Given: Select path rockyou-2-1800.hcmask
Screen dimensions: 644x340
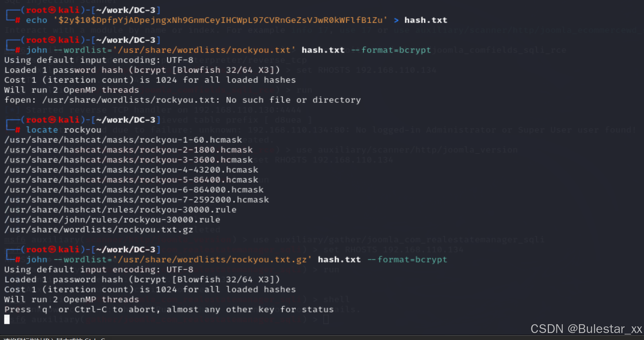Looking at the screenshot, I should click(128, 150).
